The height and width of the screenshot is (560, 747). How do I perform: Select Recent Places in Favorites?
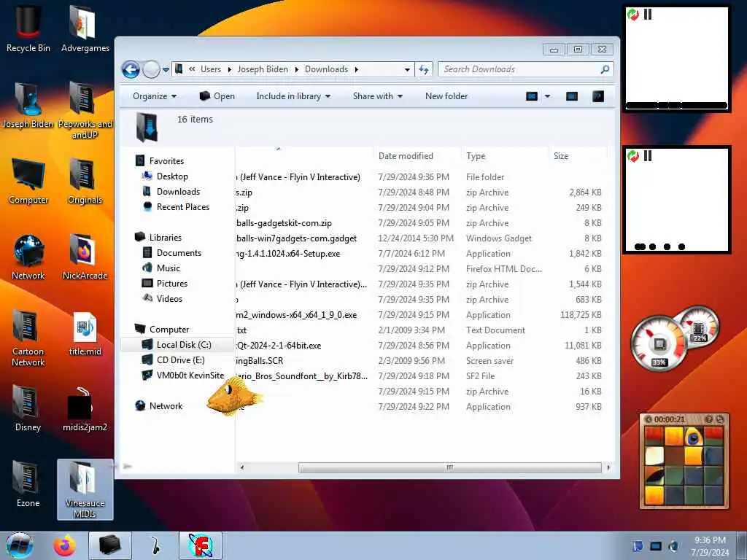pyautogui.click(x=177, y=206)
